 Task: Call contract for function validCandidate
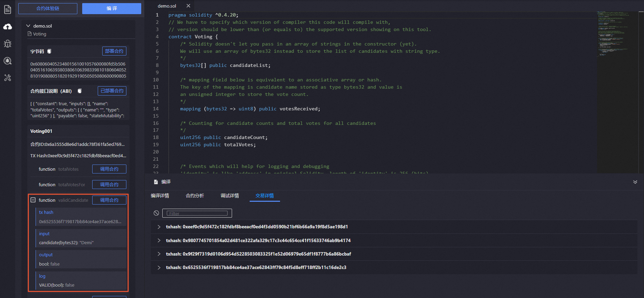109,200
